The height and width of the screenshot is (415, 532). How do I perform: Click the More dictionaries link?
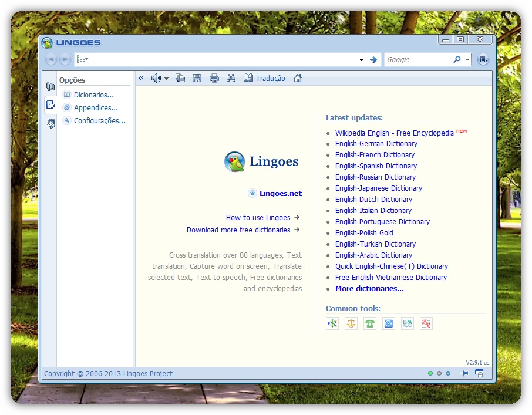369,289
